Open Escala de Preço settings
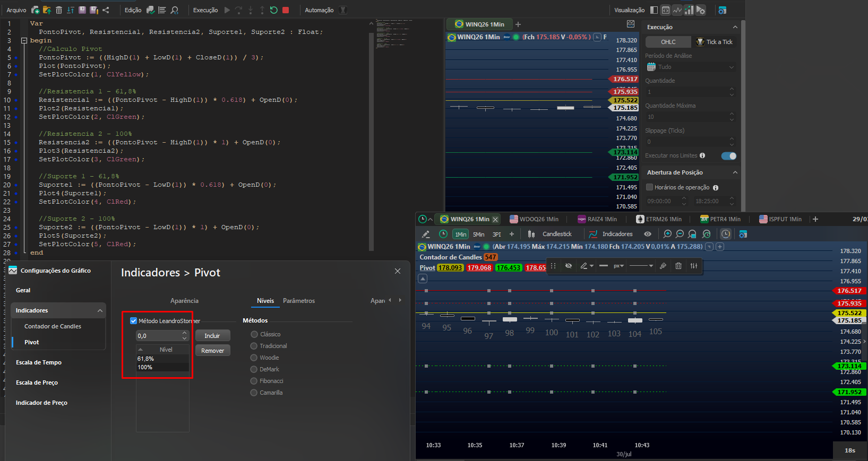Screen dimensions: 868x461 37,382
